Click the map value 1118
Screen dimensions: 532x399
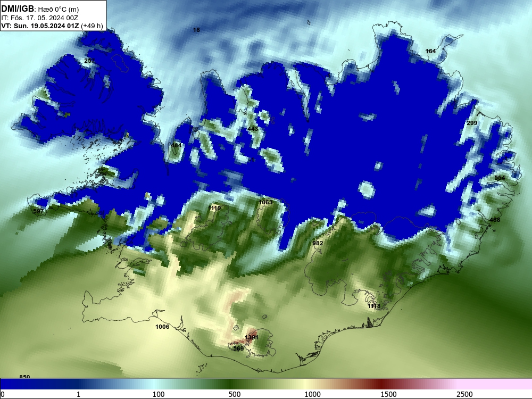(x=374, y=306)
